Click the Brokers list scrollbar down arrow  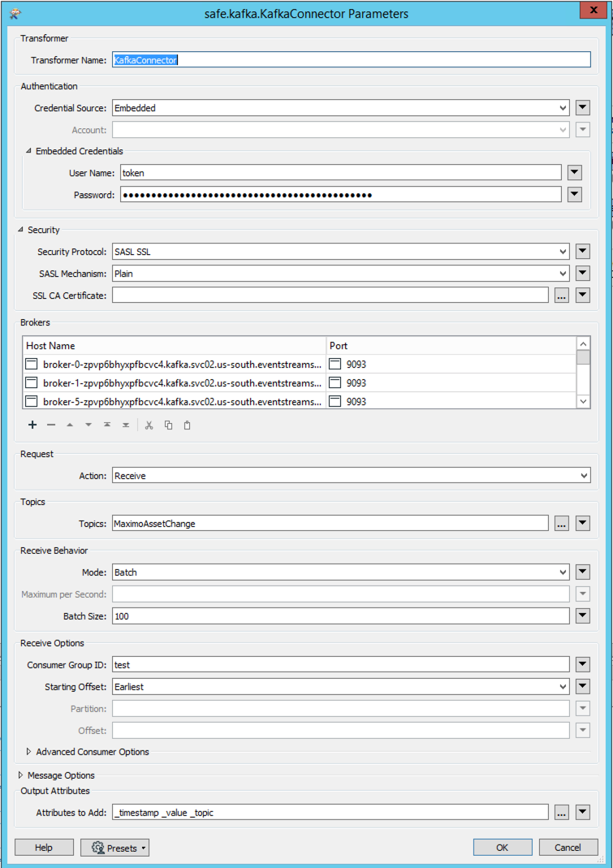[x=583, y=401]
